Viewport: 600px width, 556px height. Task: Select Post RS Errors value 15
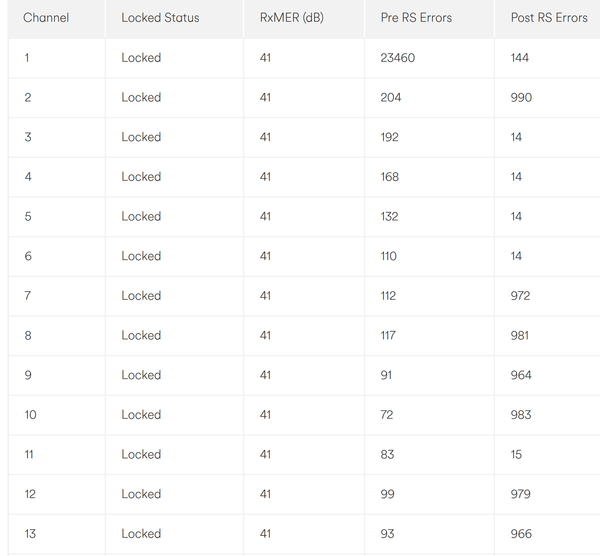516,454
